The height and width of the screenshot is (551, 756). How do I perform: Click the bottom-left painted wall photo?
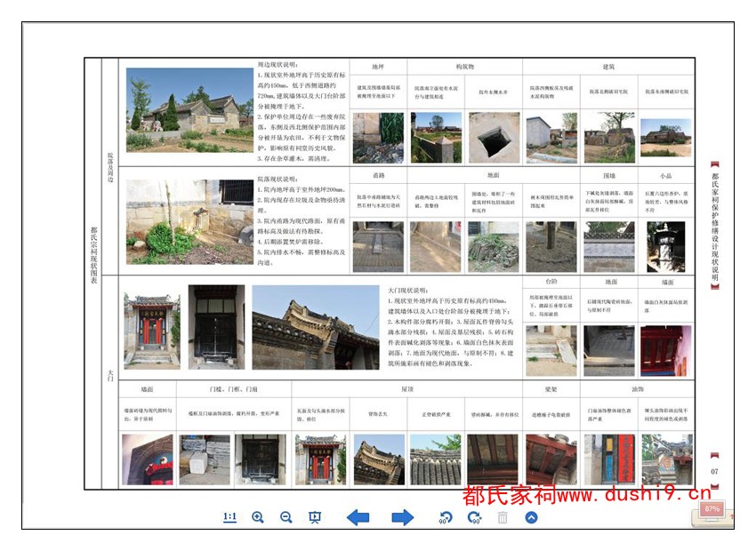tap(148, 459)
